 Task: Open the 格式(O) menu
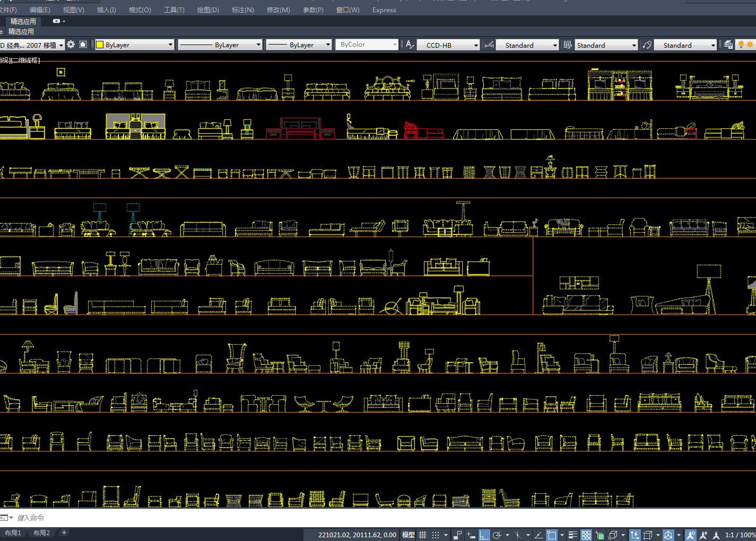pos(140,10)
